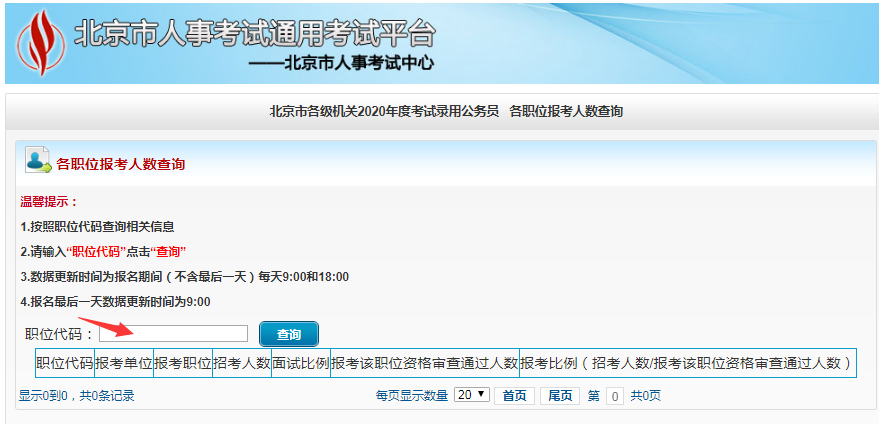The width and height of the screenshot is (879, 424).
Task: Click the red 各职位报考人数查询 section title
Action: (121, 164)
